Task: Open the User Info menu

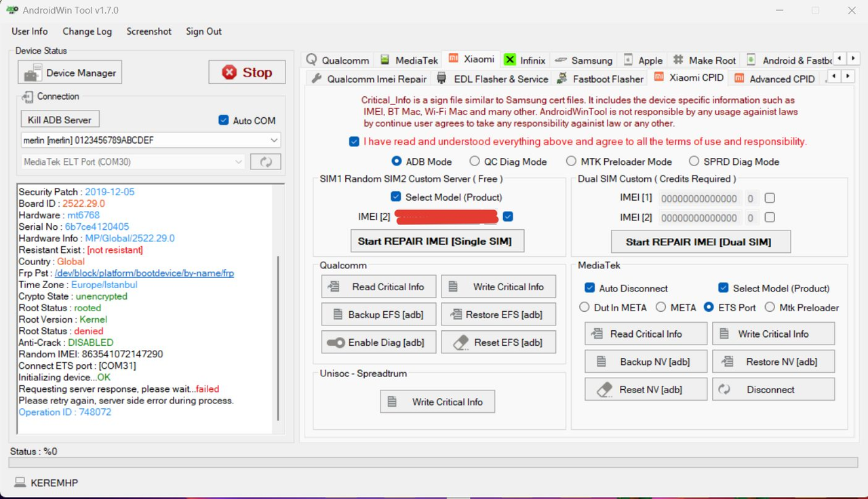Action: click(30, 31)
